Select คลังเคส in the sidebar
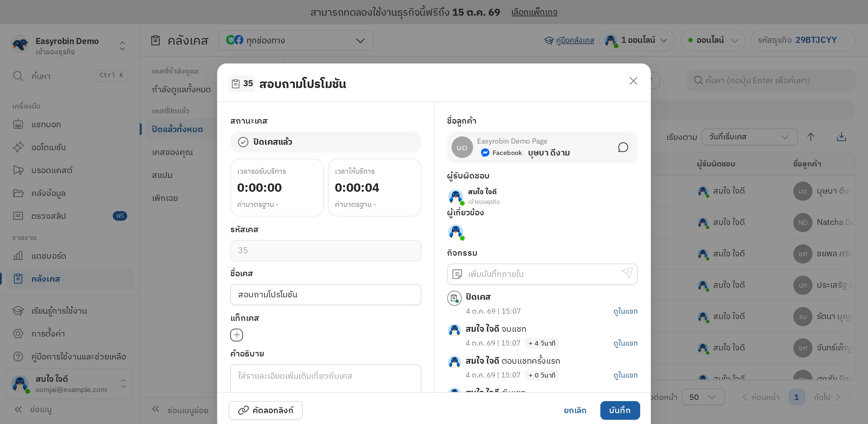 pos(70,279)
